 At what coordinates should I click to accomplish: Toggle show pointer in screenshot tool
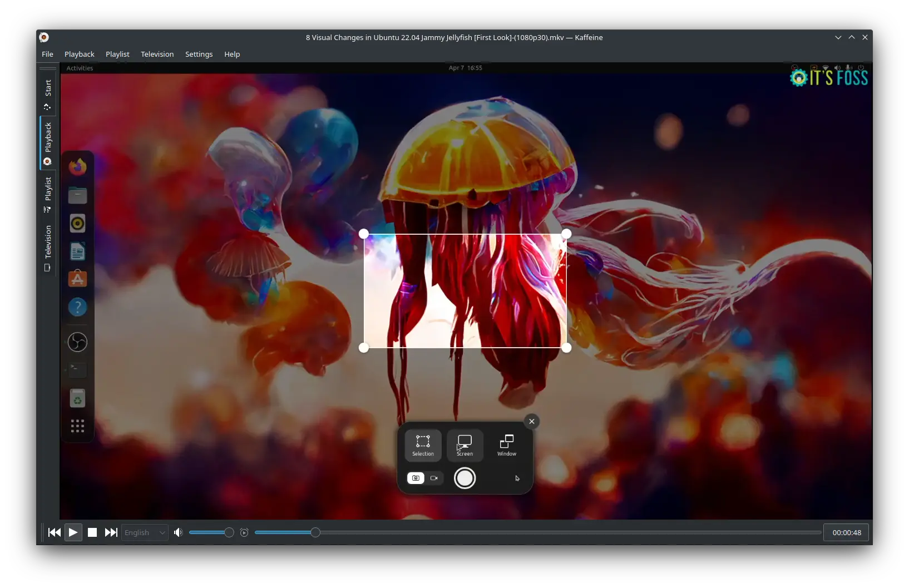pos(517,478)
